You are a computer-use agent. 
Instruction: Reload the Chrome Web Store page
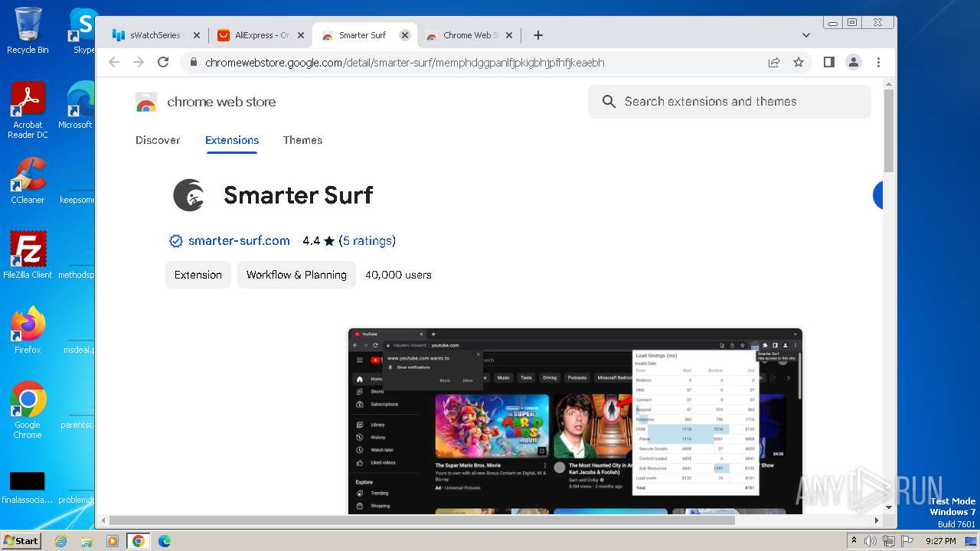(x=163, y=63)
